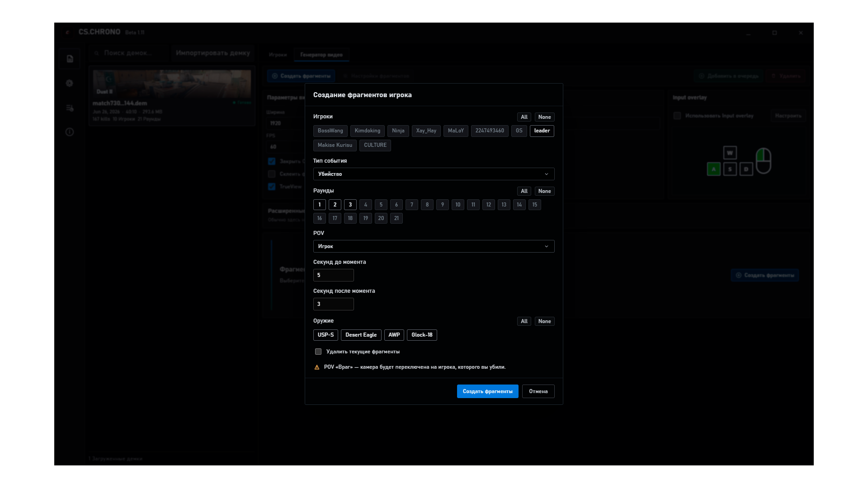Select round 19
This screenshot has width=868, height=488.
366,218
